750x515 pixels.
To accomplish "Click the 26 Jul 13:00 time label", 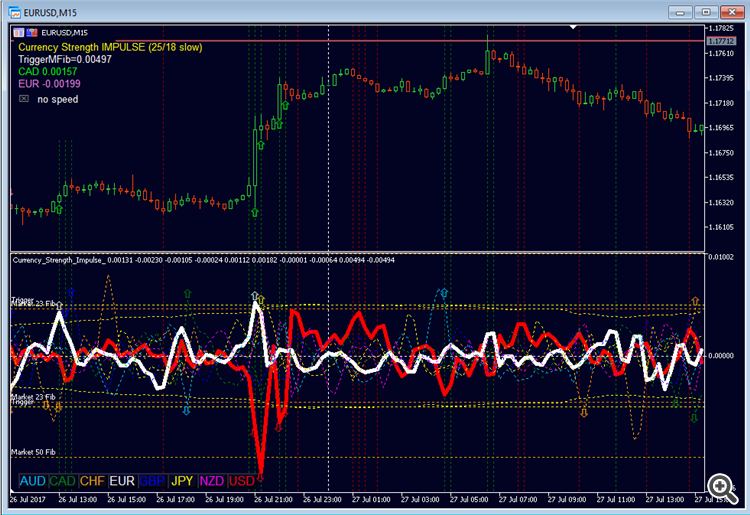I will 77,499.
